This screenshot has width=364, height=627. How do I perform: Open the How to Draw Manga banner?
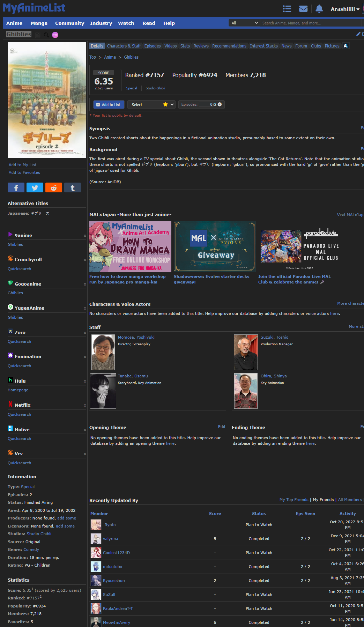pos(130,246)
